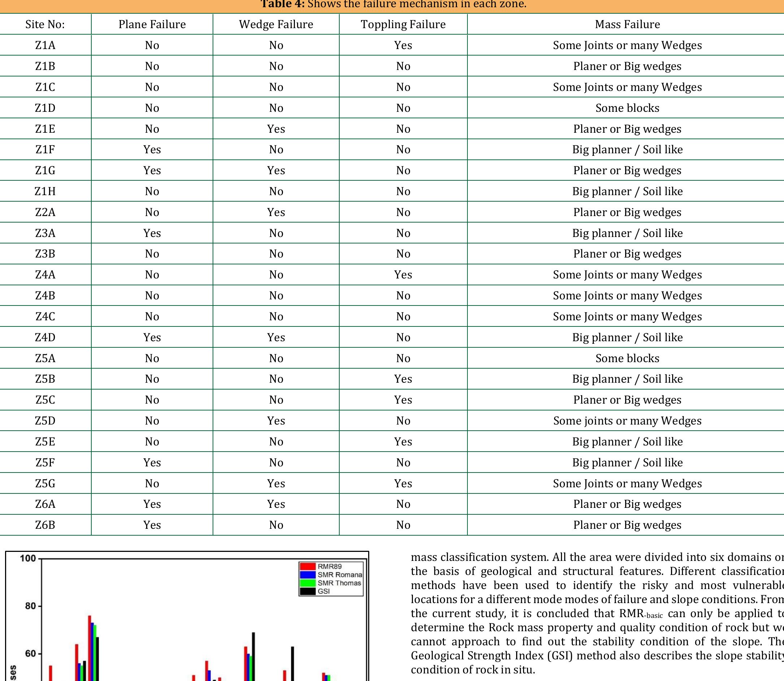Click the blue SMR Romana legend swatch

[308, 575]
